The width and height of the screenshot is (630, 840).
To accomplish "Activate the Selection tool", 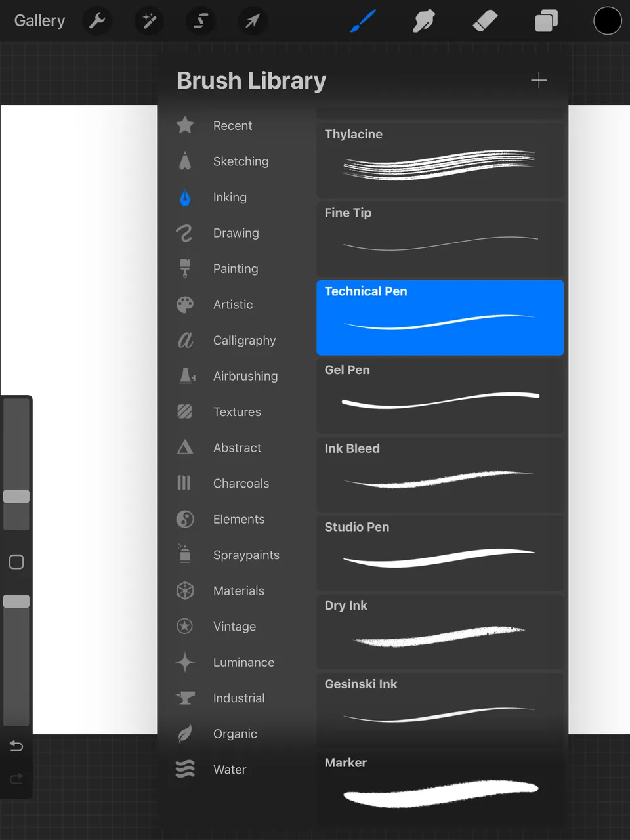I will [201, 21].
